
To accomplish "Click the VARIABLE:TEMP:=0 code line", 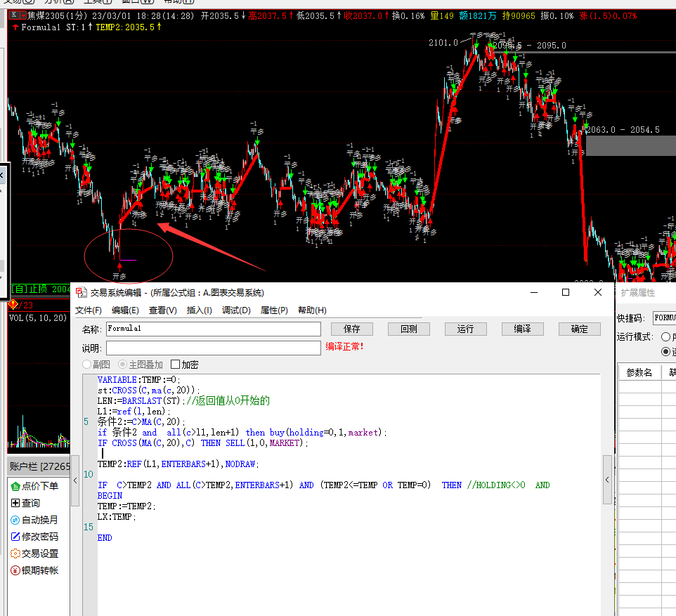I will 139,380.
